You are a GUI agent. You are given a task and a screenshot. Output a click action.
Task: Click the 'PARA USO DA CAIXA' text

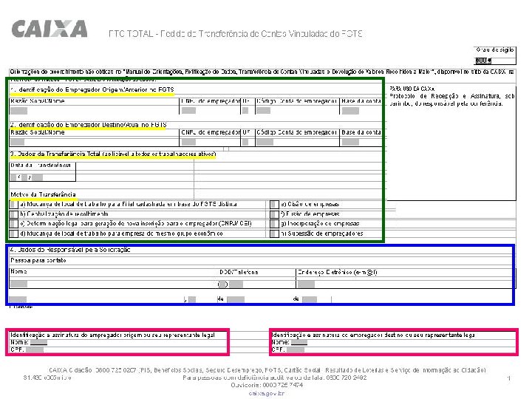click(412, 89)
